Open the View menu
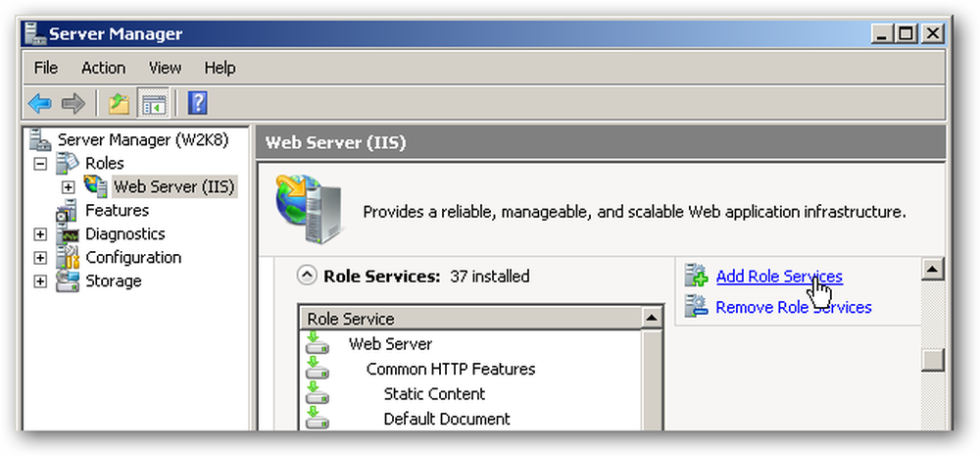This screenshot has width=980, height=457. click(165, 68)
